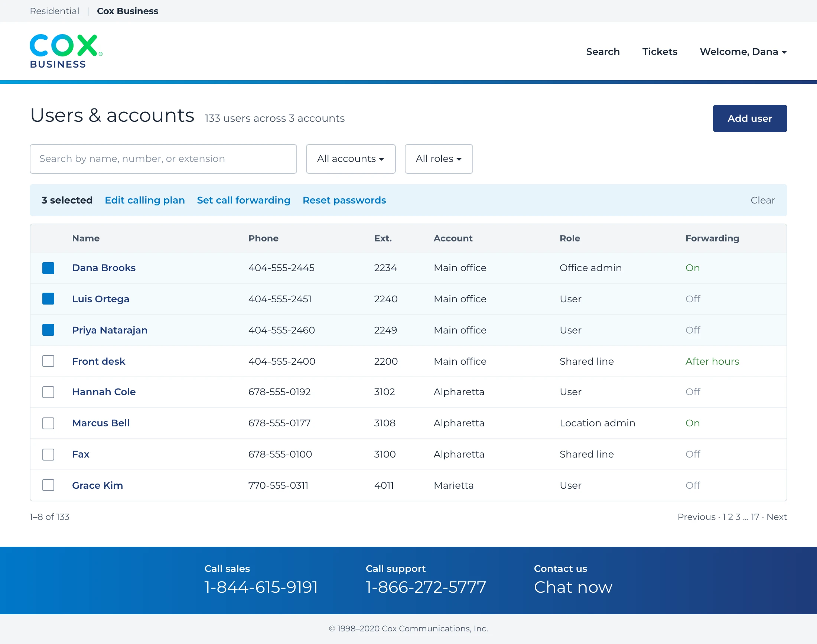Clear the current selection
Image resolution: width=817 pixels, height=644 pixels.
[762, 200]
